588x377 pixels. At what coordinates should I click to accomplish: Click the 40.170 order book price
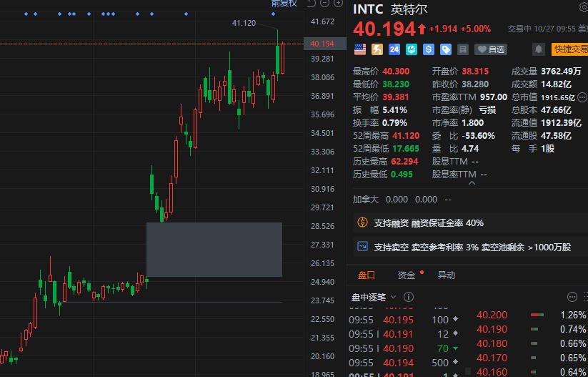492,358
